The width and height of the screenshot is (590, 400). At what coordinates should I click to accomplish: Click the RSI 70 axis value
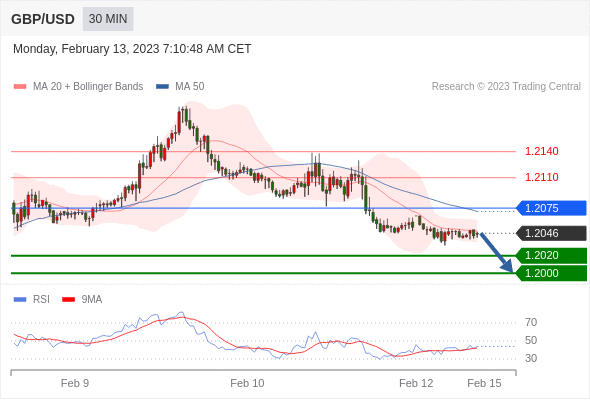coord(531,322)
